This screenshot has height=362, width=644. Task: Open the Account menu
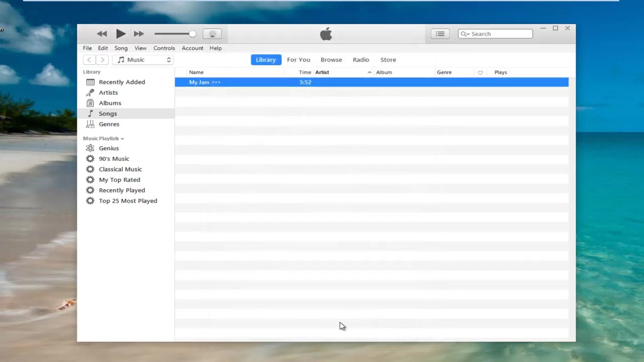coord(192,48)
